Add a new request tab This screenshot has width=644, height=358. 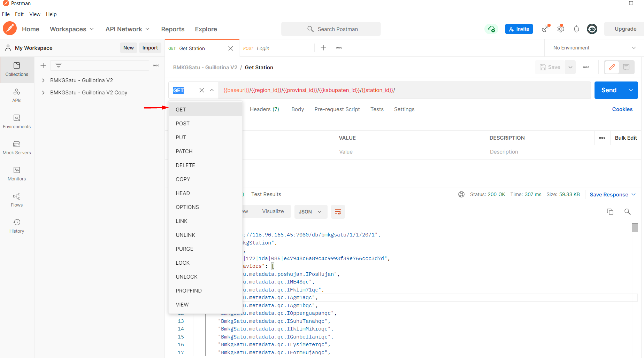[x=323, y=48]
